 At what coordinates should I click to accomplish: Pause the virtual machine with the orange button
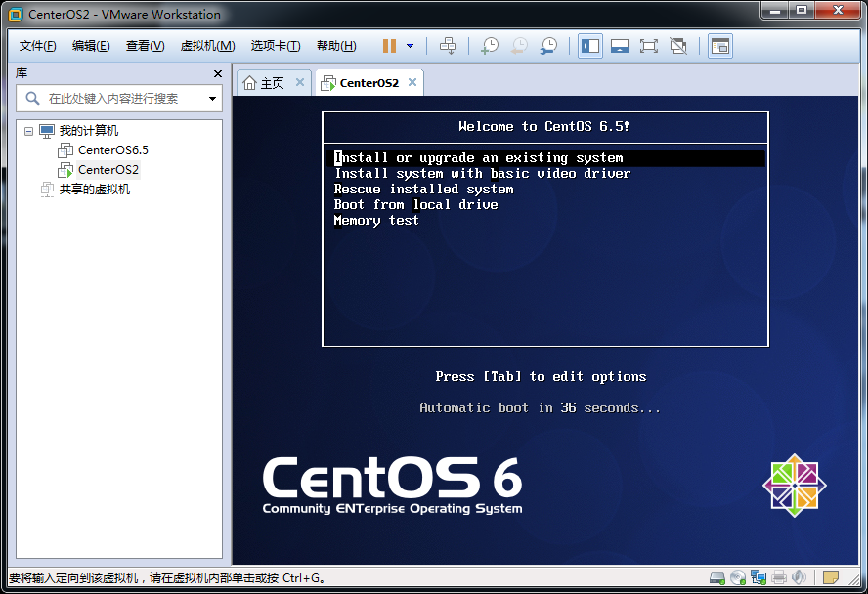(x=389, y=46)
